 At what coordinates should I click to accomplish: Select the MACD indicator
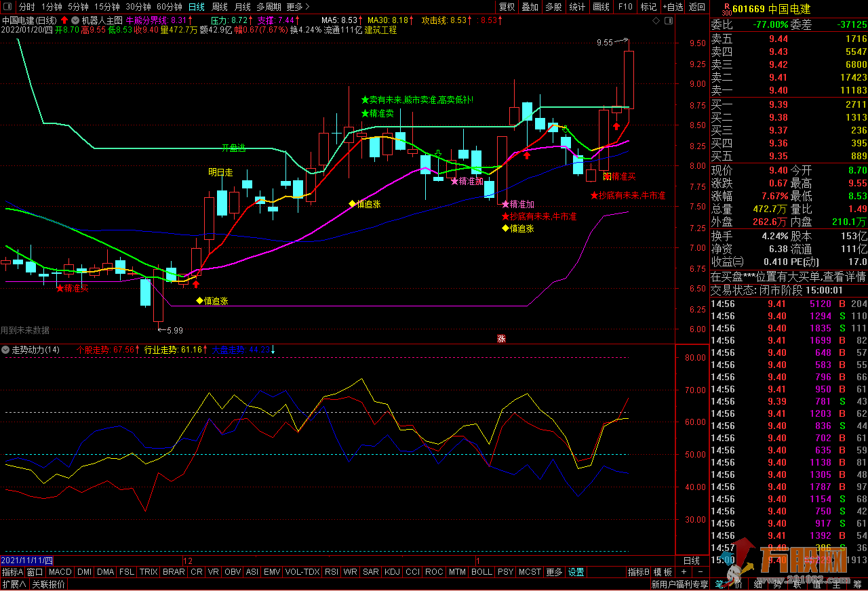[x=60, y=572]
